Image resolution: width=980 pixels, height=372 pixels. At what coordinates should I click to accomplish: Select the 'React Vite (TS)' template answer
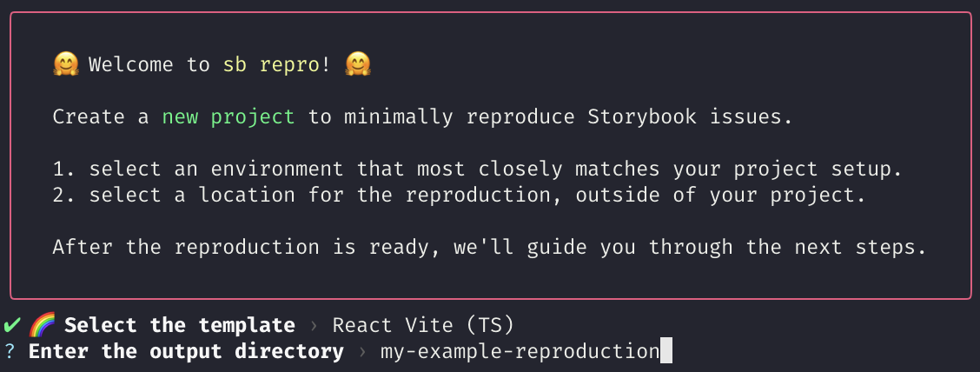(x=423, y=325)
